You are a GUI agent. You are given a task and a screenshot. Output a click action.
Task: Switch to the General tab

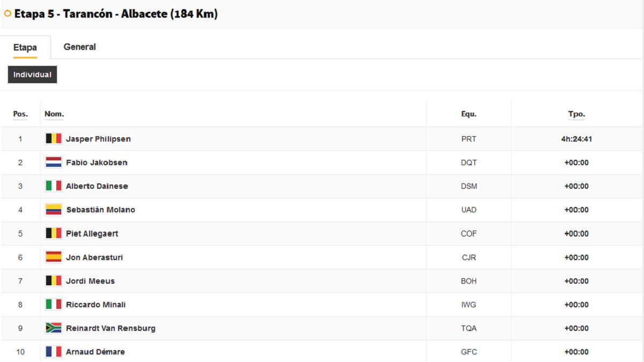pos(79,47)
